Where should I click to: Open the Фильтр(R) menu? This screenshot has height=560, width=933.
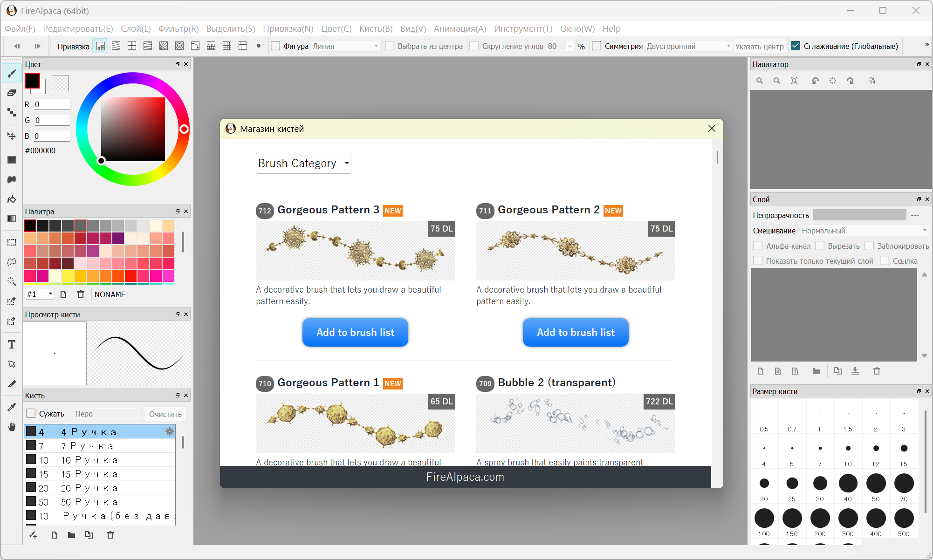tap(178, 29)
